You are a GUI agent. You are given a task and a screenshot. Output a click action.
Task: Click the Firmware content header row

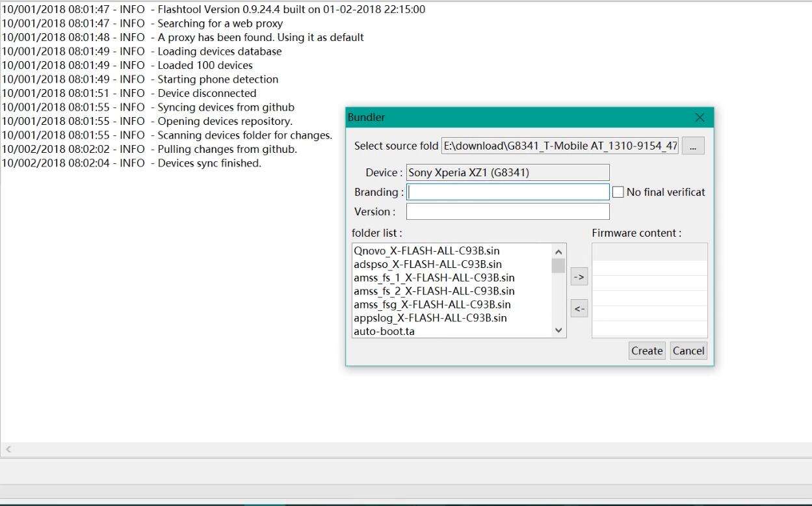click(x=649, y=252)
